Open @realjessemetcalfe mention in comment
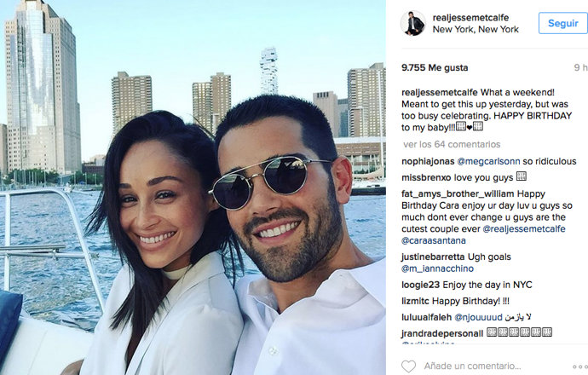Image resolution: width=588 pixels, height=375 pixels. click(x=524, y=229)
